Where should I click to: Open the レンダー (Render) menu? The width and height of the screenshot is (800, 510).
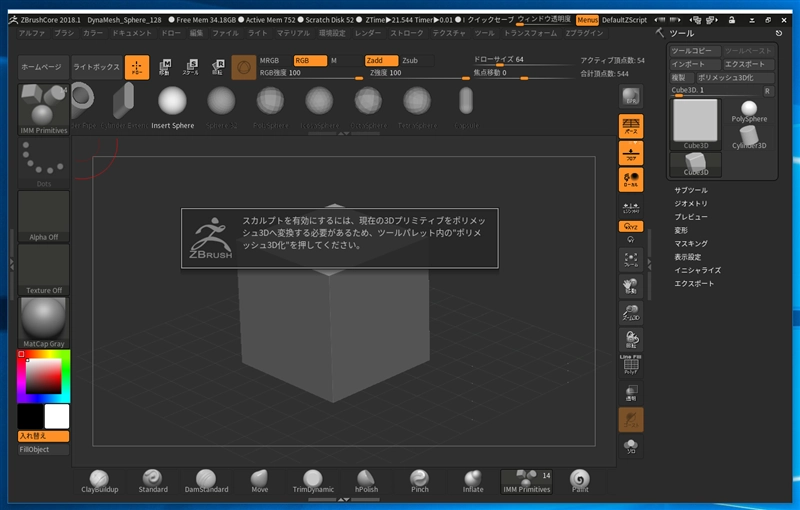coord(368,33)
